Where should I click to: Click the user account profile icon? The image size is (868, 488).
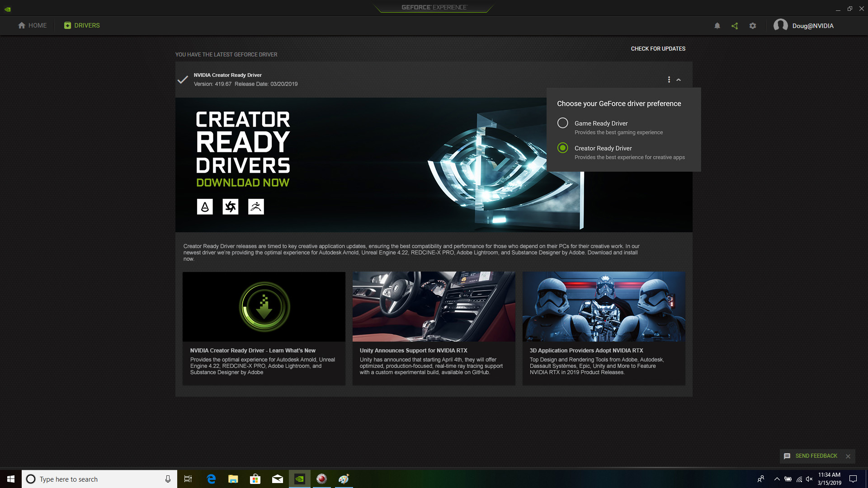coord(780,25)
